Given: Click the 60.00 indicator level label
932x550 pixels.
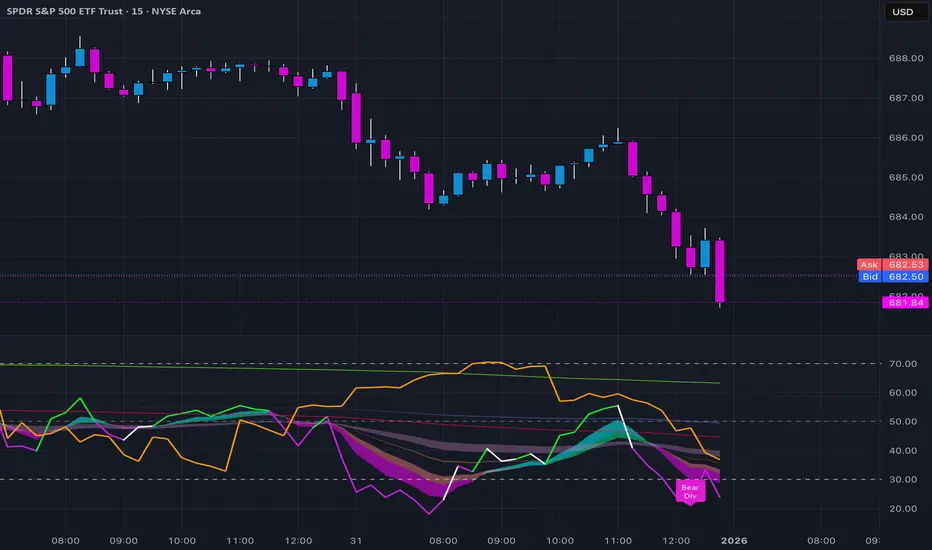Looking at the screenshot, I should pyautogui.click(x=903, y=392).
